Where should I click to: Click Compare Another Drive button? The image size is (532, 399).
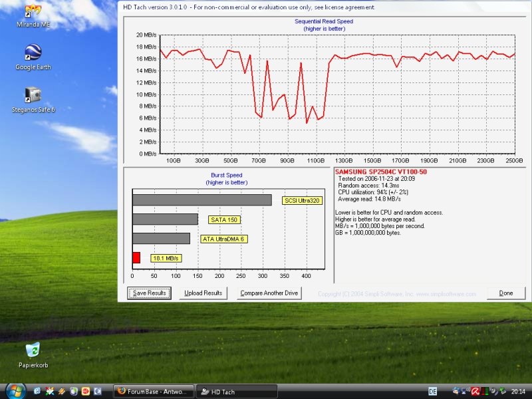coord(269,293)
